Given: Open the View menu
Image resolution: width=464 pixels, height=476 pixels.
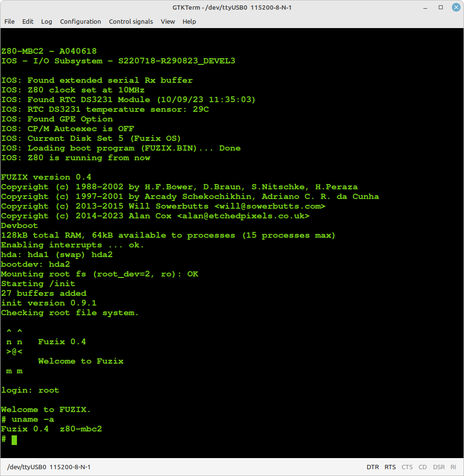Looking at the screenshot, I should [168, 21].
